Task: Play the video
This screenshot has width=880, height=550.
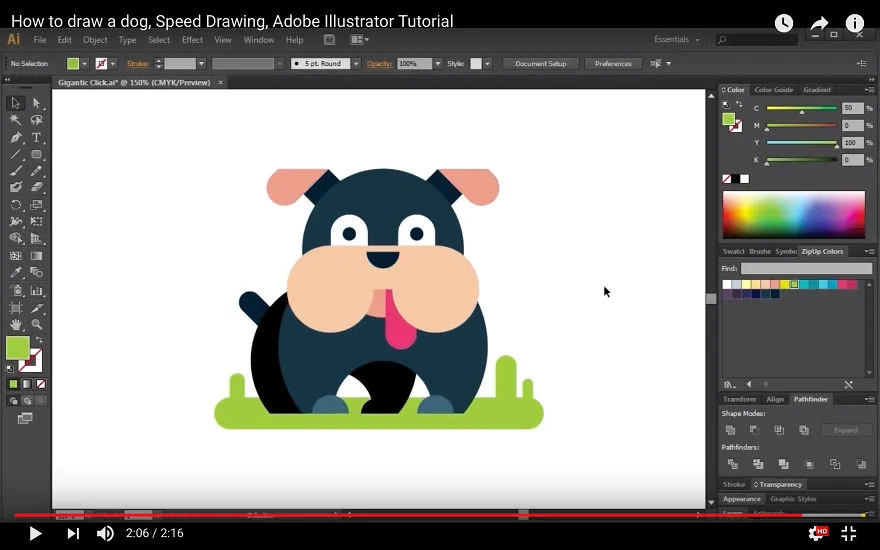Action: pos(35,533)
